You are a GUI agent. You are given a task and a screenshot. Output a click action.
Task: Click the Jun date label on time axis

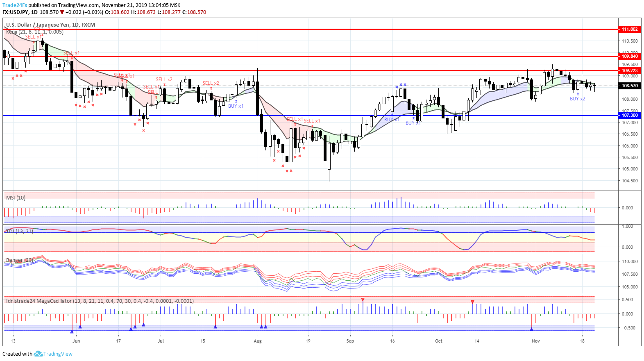(x=76, y=341)
